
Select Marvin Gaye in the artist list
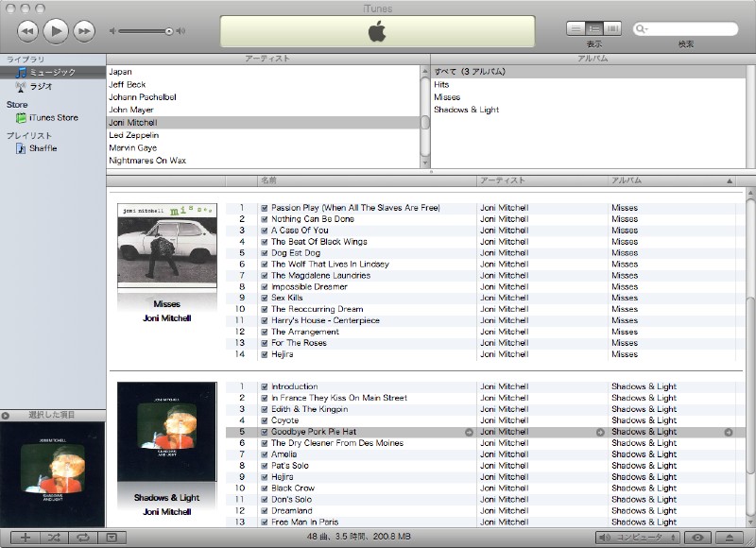[x=264, y=148]
